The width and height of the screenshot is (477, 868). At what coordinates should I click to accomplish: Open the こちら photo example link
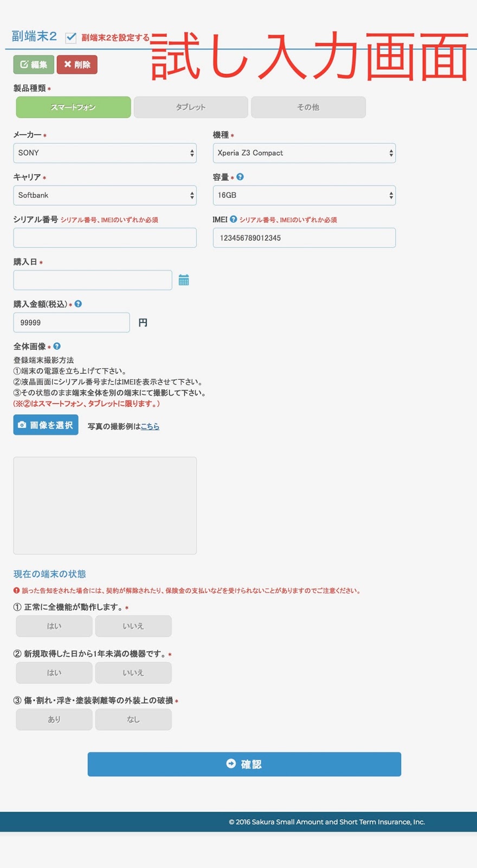(x=150, y=426)
